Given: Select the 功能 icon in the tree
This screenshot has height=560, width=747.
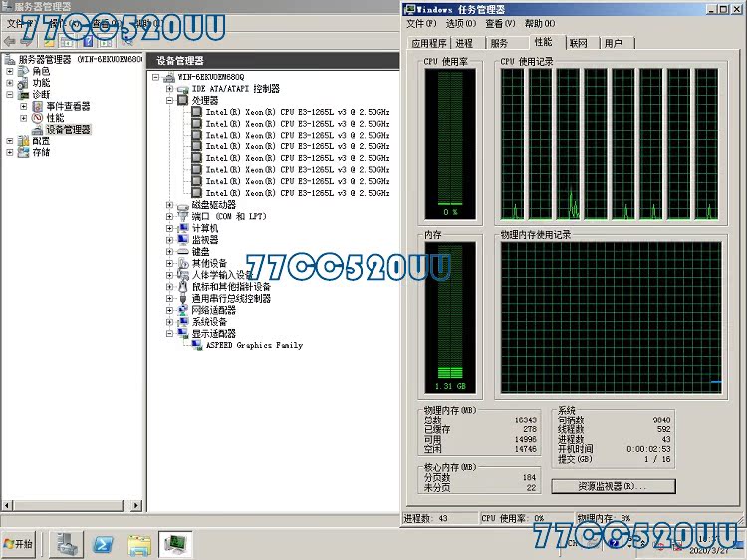Looking at the screenshot, I should click(23, 83).
